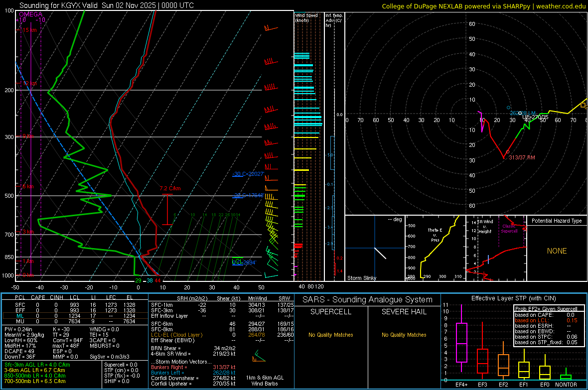The height and width of the screenshot is (390, 588).
Task: Select the NONE hazard type value
Action: (557, 251)
